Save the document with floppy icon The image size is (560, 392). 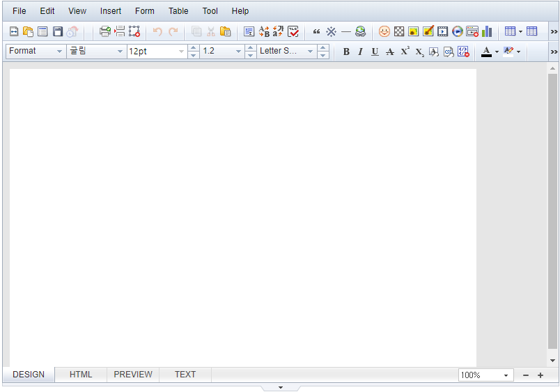click(x=58, y=32)
